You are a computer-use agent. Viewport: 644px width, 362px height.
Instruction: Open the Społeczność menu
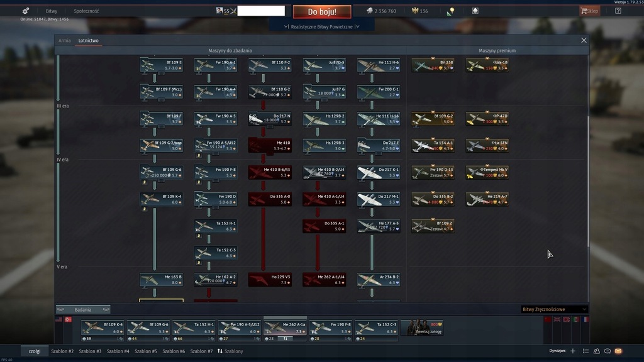pyautogui.click(x=86, y=11)
